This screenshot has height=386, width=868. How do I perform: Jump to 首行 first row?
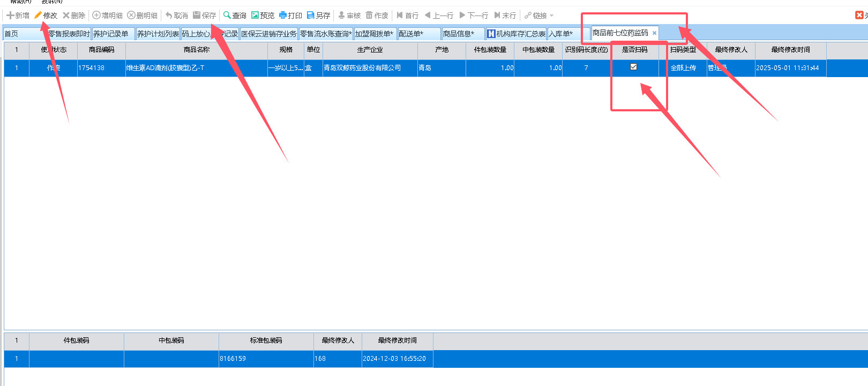pos(408,16)
